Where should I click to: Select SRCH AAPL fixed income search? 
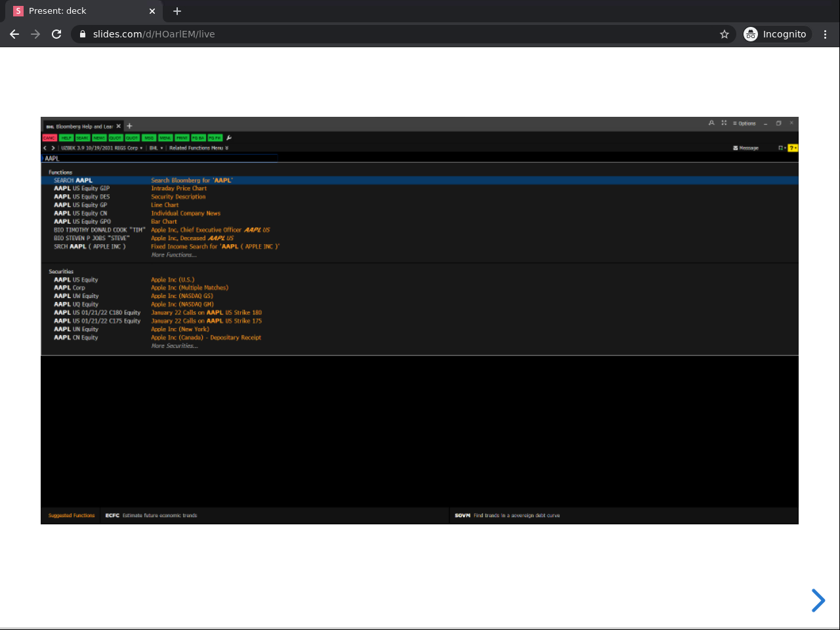coord(420,247)
